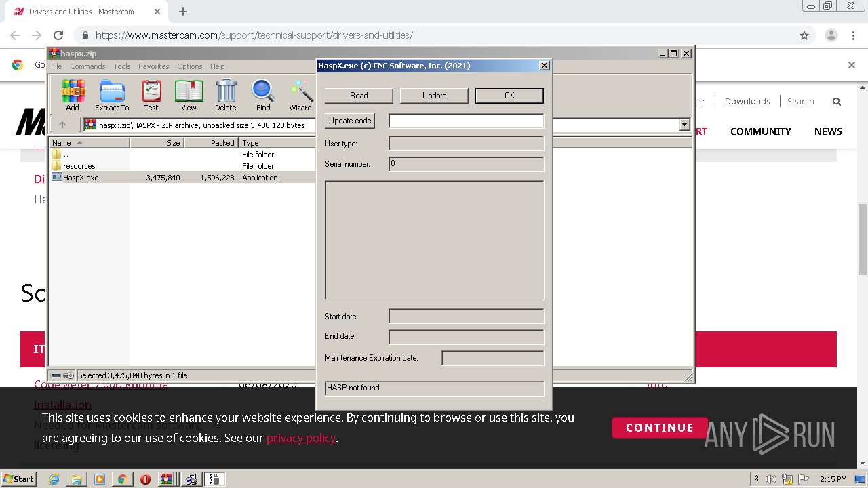This screenshot has height=488, width=868.
Task: Click the Test archive icon
Action: click(x=151, y=96)
